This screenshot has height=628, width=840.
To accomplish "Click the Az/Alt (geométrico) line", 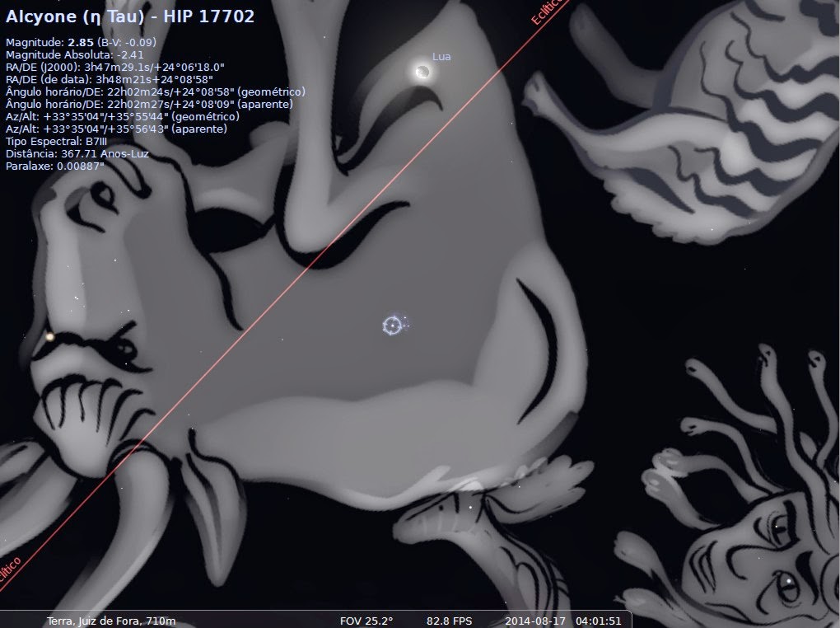I will [x=123, y=116].
